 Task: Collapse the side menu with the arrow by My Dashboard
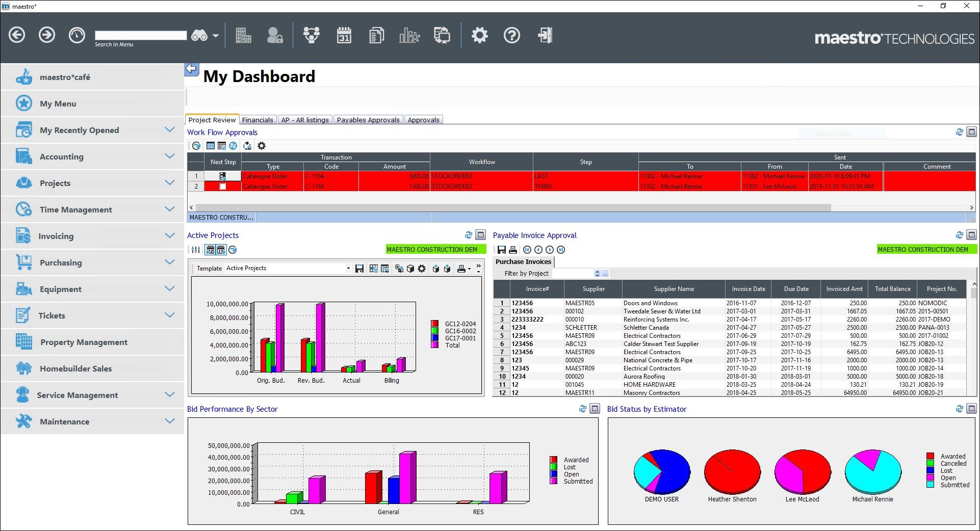191,68
